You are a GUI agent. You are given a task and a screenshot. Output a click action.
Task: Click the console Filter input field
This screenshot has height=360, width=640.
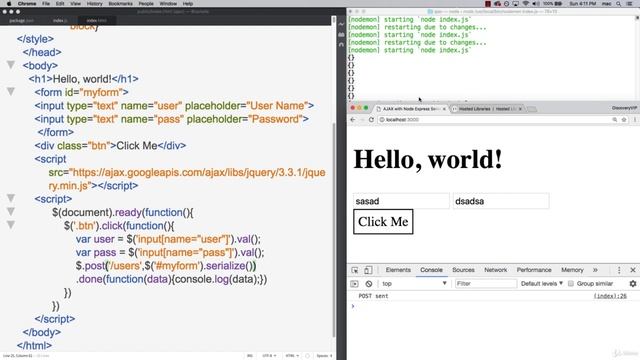pos(485,284)
